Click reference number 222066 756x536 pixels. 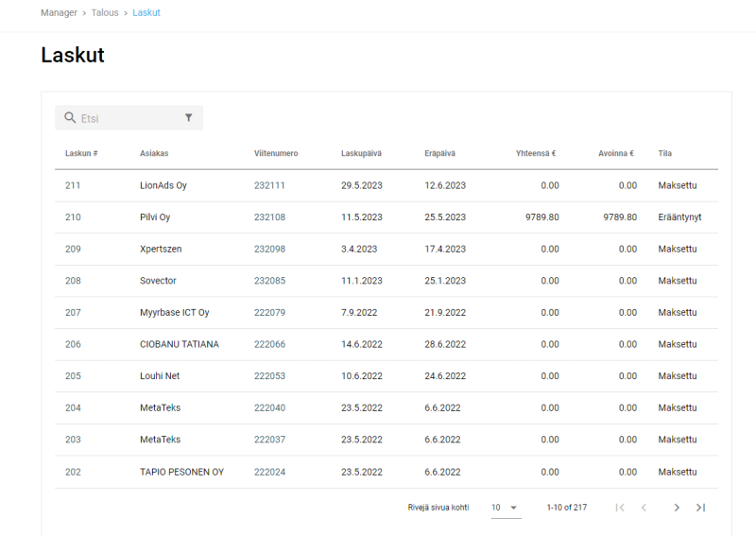269,344
